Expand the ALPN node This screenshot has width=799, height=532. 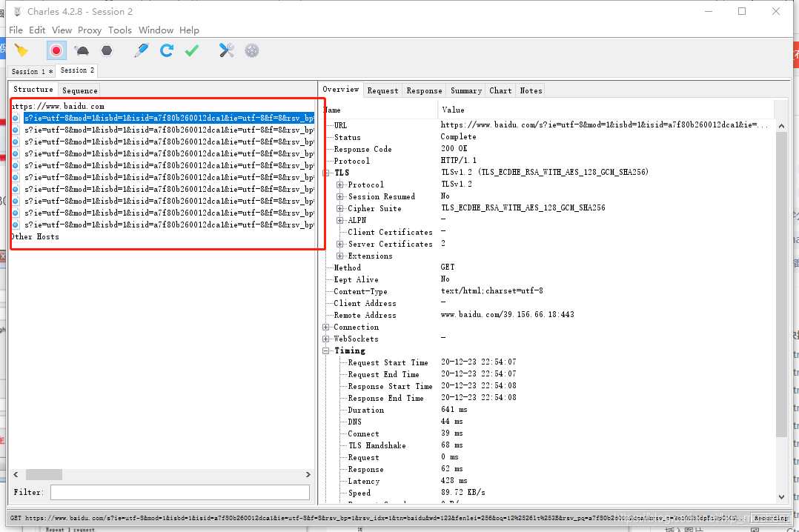[340, 220]
